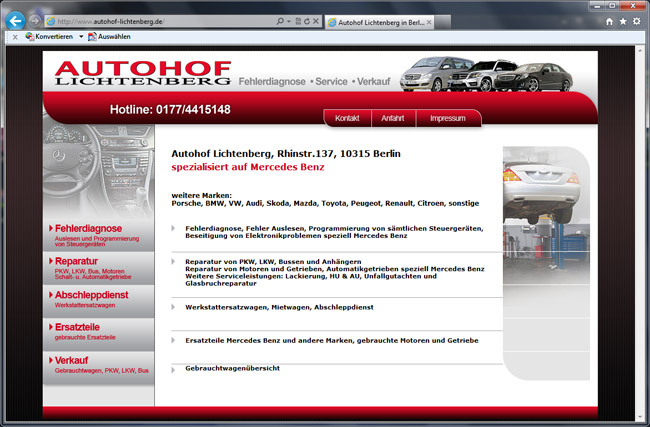
Task: Click the address bar URL field
Action: pos(162,21)
